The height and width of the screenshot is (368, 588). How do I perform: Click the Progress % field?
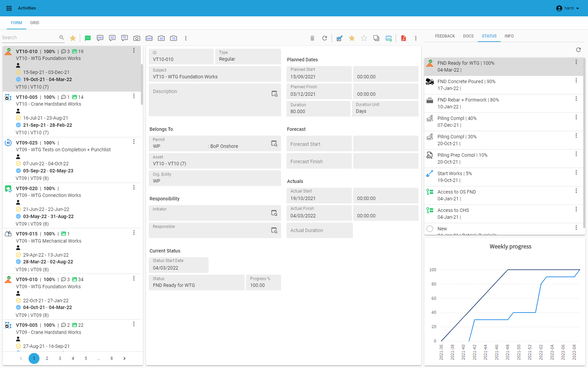(x=263, y=282)
